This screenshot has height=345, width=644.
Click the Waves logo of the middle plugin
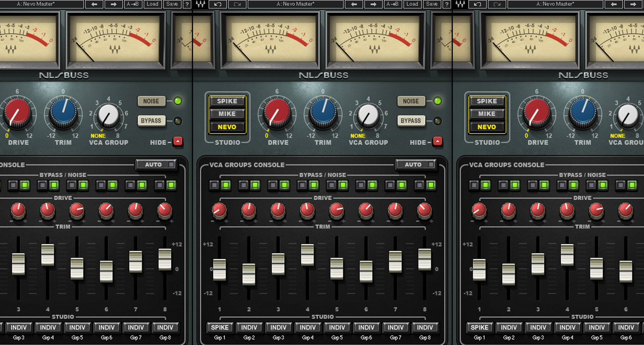pyautogui.click(x=200, y=4)
